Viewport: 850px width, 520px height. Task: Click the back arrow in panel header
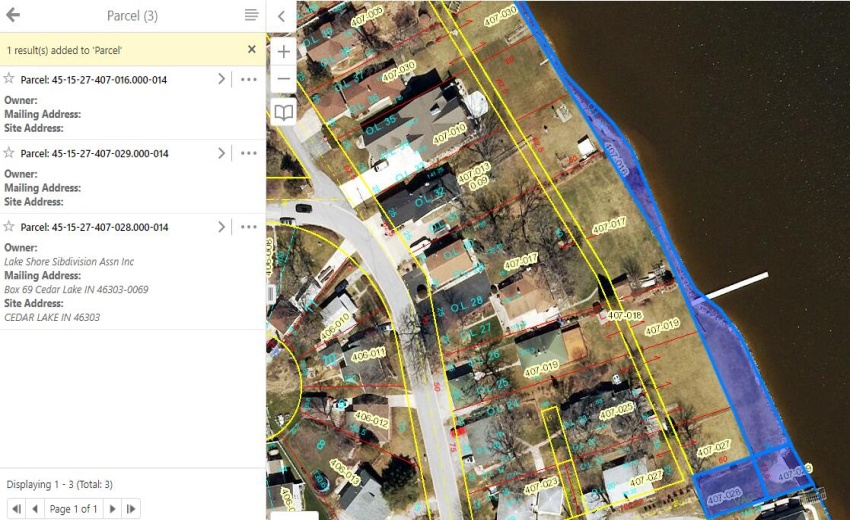13,15
